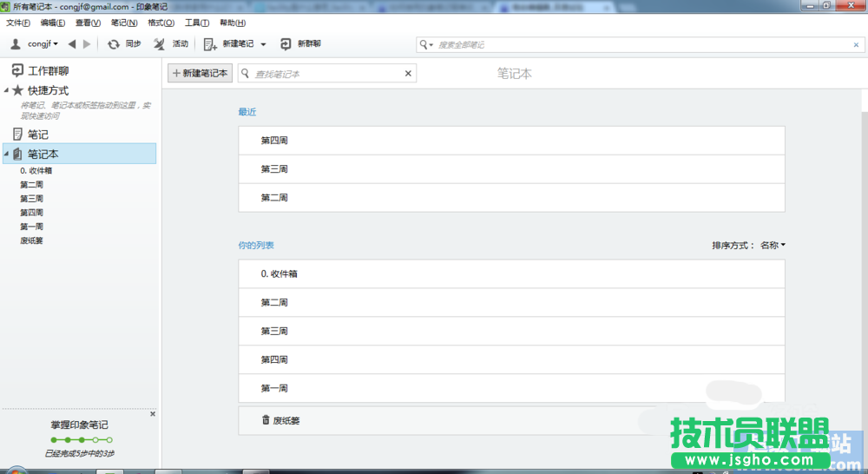The width and height of the screenshot is (868, 474).
Task: Expand the New Note dropdown arrow
Action: (263, 44)
